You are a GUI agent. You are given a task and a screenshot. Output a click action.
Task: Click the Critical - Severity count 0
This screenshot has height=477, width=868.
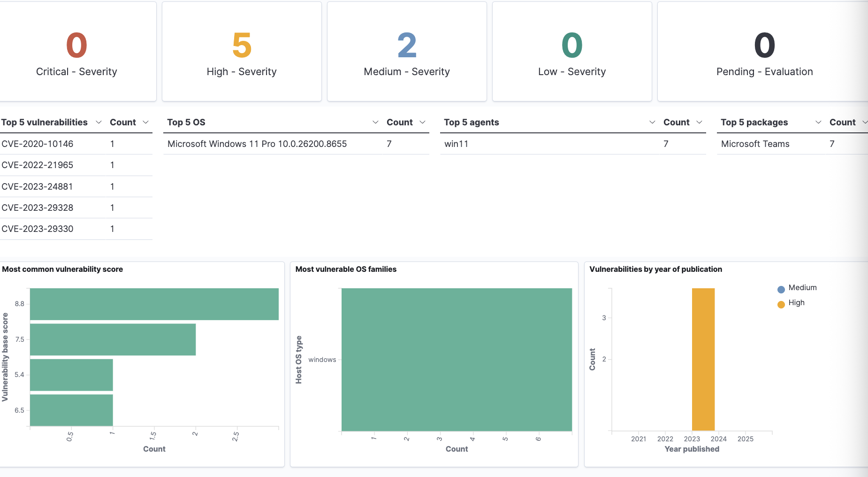point(76,46)
